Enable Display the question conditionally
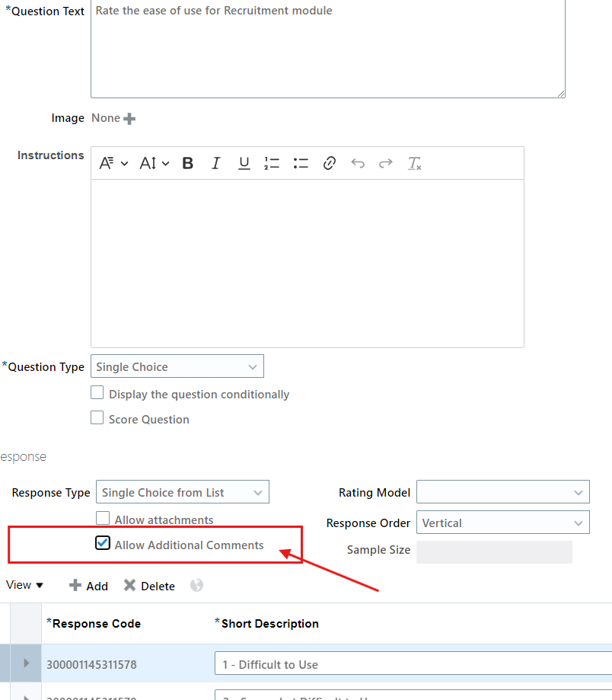The height and width of the screenshot is (700, 612). point(97,392)
